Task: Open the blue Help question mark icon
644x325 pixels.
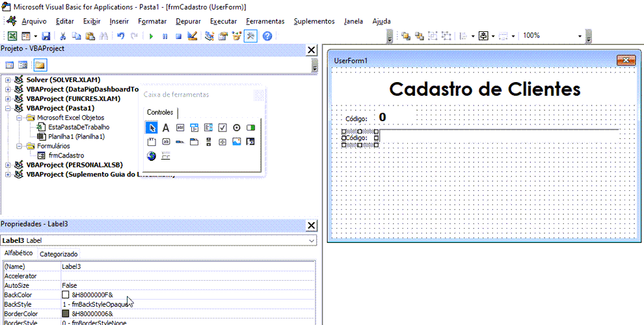Action: [x=267, y=36]
